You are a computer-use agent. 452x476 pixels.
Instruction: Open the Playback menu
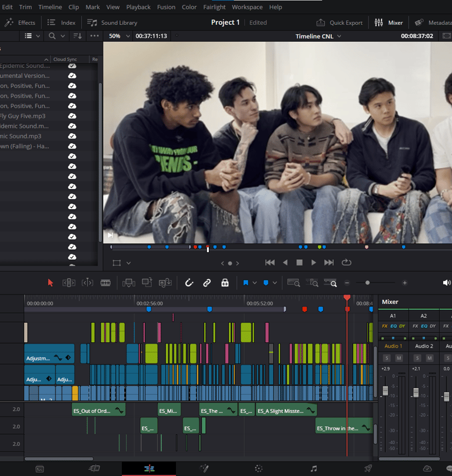click(138, 7)
